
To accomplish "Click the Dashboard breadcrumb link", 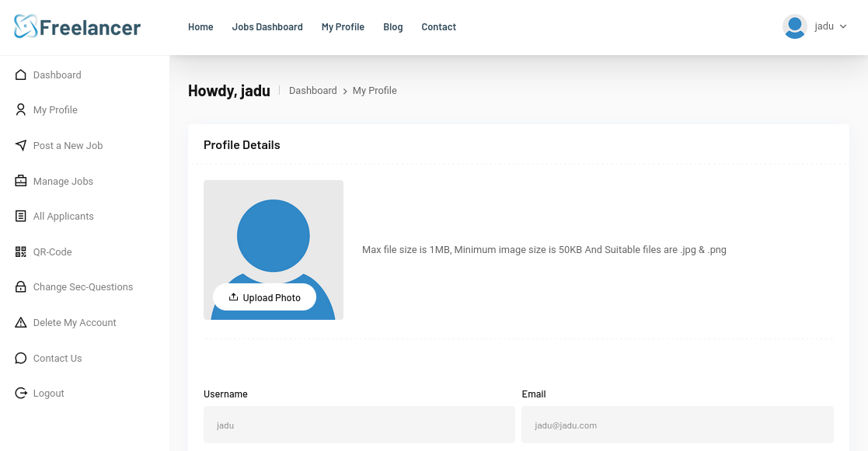I will [x=312, y=91].
